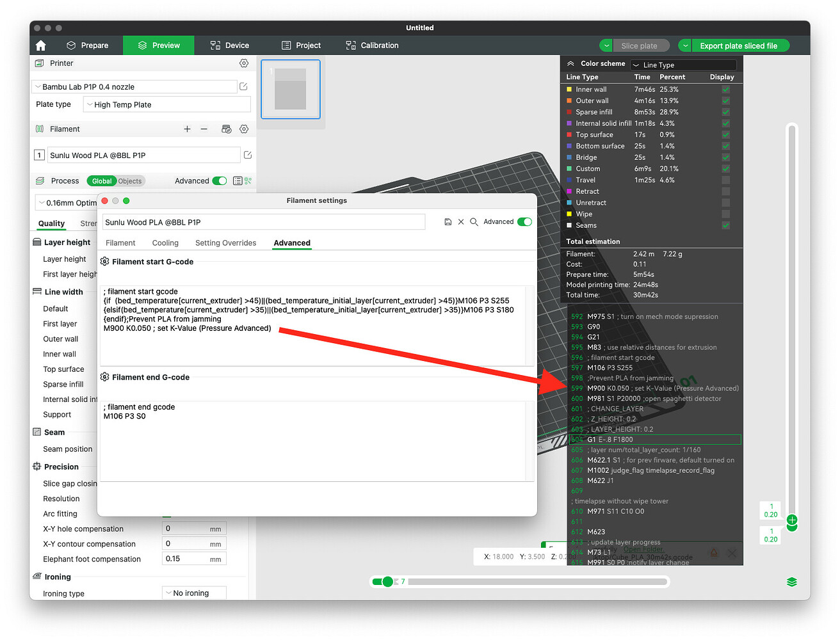
Task: Open printer settings gear icon
Action: click(244, 63)
